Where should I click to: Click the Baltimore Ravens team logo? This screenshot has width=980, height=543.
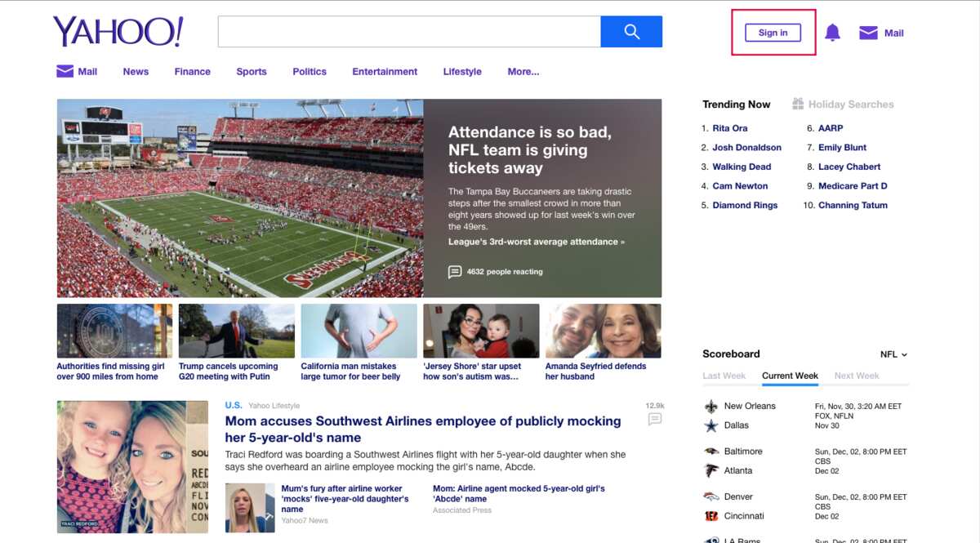(x=711, y=452)
